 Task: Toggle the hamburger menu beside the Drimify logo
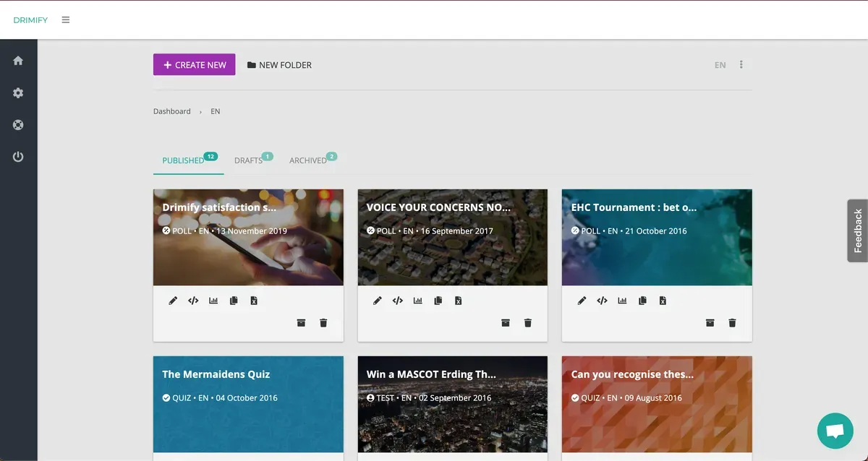pos(66,20)
